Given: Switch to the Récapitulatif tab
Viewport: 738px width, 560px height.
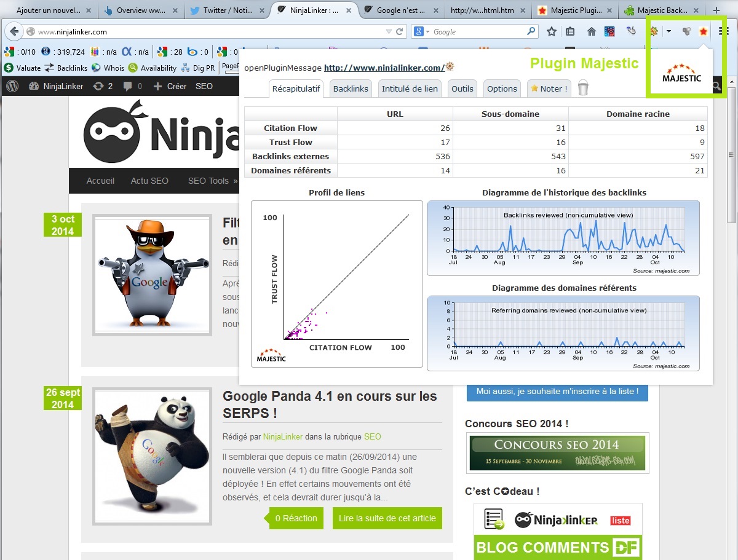Looking at the screenshot, I should 296,89.
